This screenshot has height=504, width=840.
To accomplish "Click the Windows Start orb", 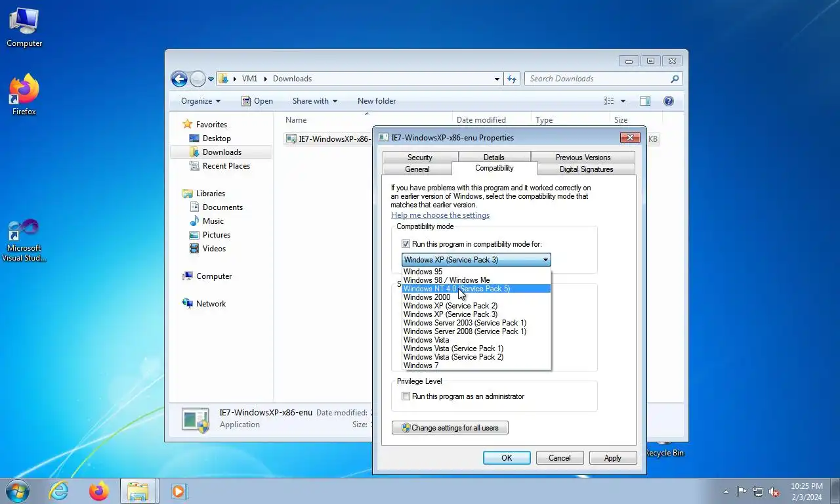I will pos(17,491).
